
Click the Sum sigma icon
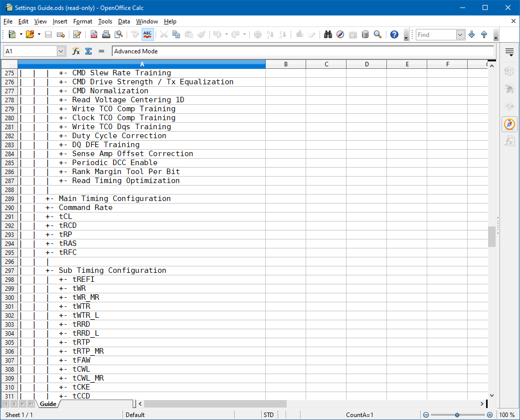(x=88, y=51)
